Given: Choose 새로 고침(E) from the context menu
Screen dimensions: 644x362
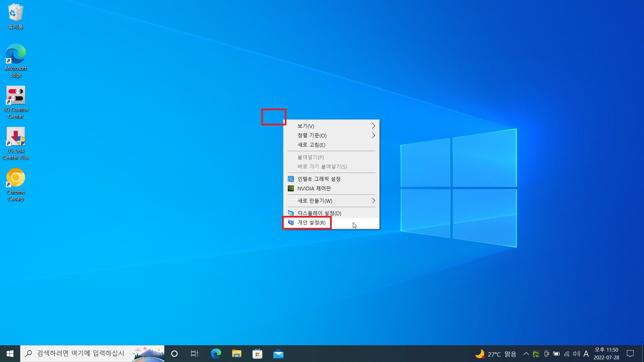Looking at the screenshot, I should (x=311, y=145).
